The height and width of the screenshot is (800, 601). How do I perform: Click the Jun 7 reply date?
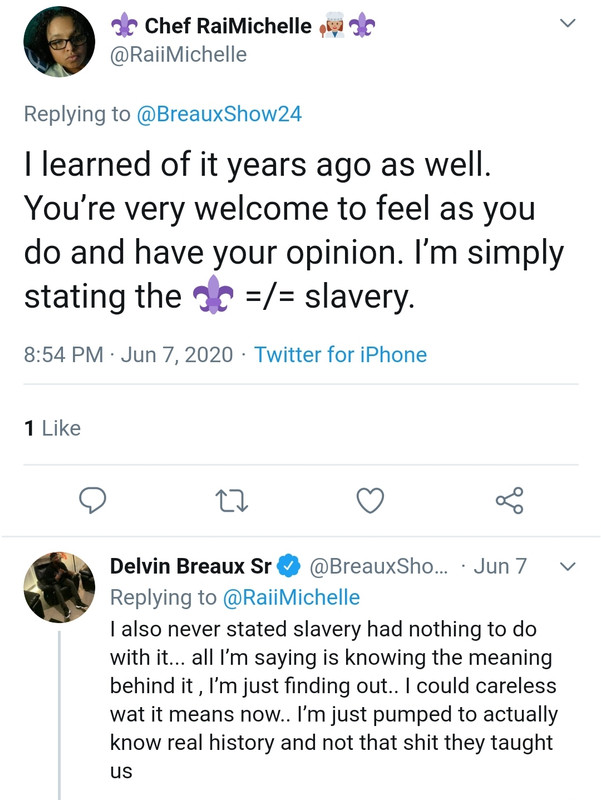[x=500, y=566]
